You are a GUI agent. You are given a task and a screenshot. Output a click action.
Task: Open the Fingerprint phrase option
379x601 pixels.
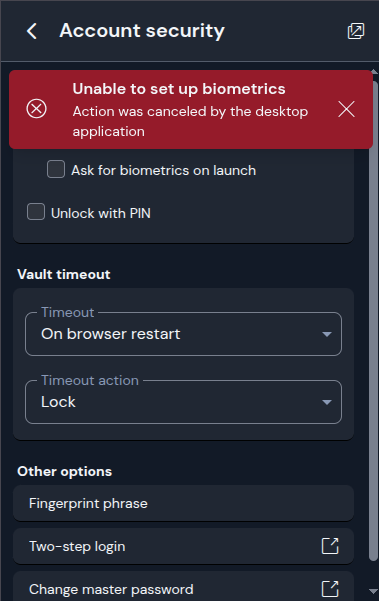point(183,503)
